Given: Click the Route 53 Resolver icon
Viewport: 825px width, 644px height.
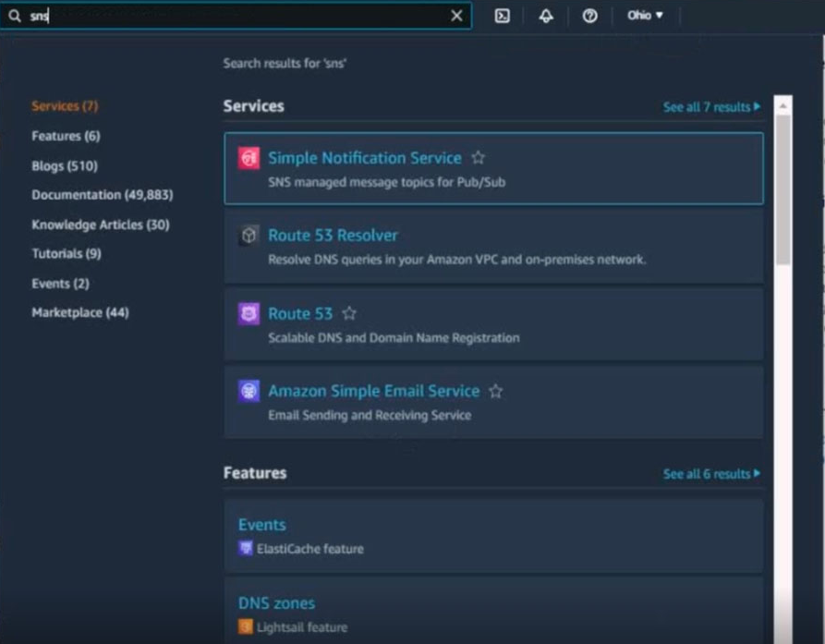Looking at the screenshot, I should [249, 236].
